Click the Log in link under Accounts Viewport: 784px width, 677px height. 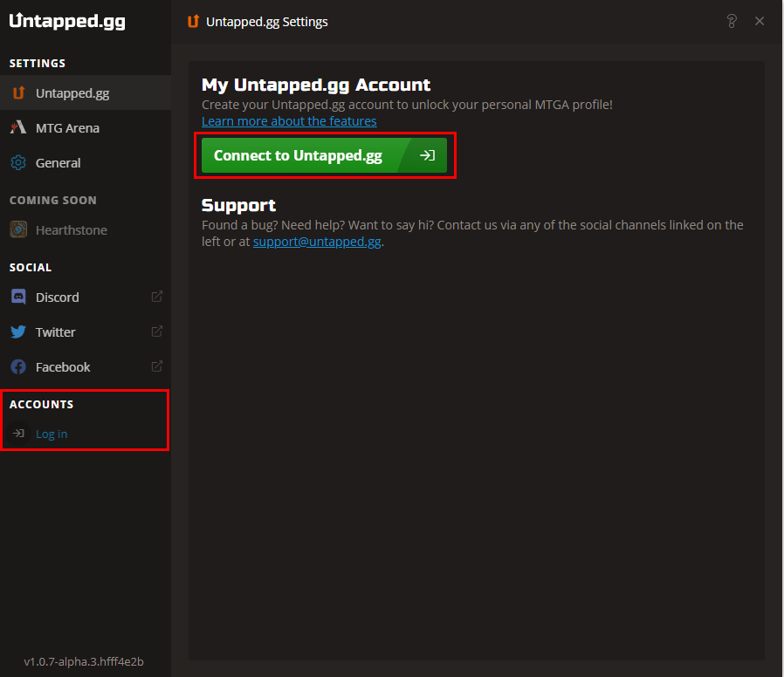tap(52, 434)
